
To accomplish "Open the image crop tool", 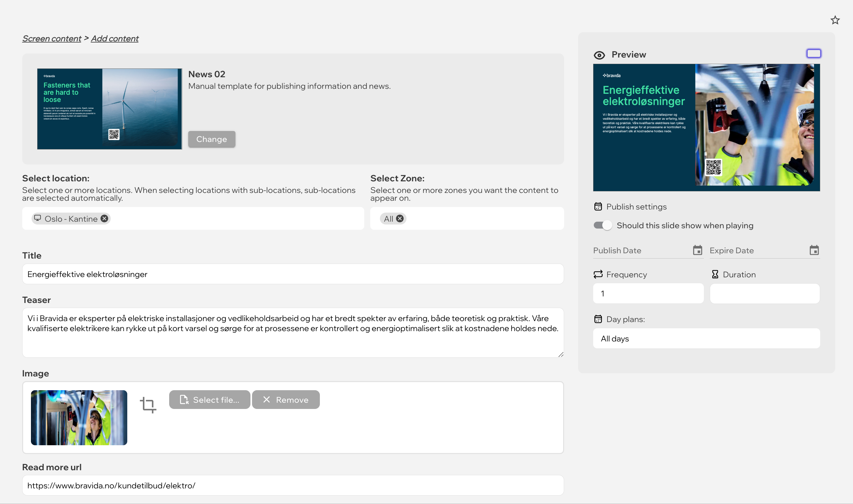I will [x=148, y=405].
